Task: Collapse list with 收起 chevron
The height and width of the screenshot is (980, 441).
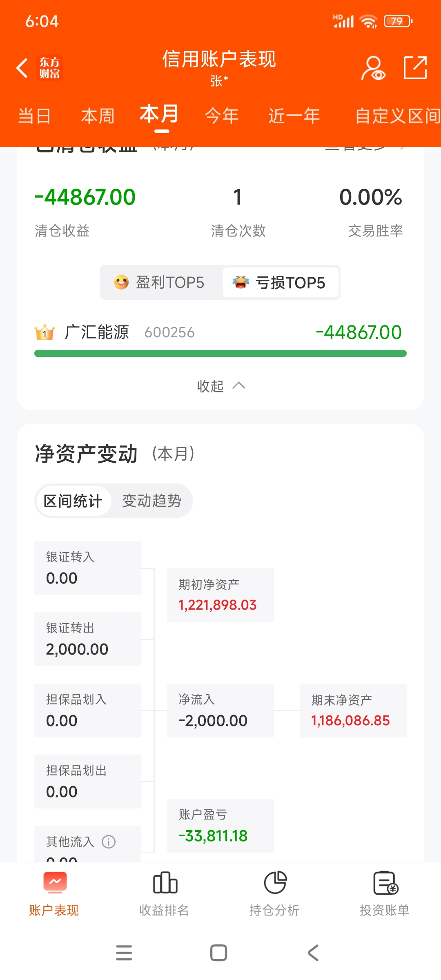Action: 220,386
